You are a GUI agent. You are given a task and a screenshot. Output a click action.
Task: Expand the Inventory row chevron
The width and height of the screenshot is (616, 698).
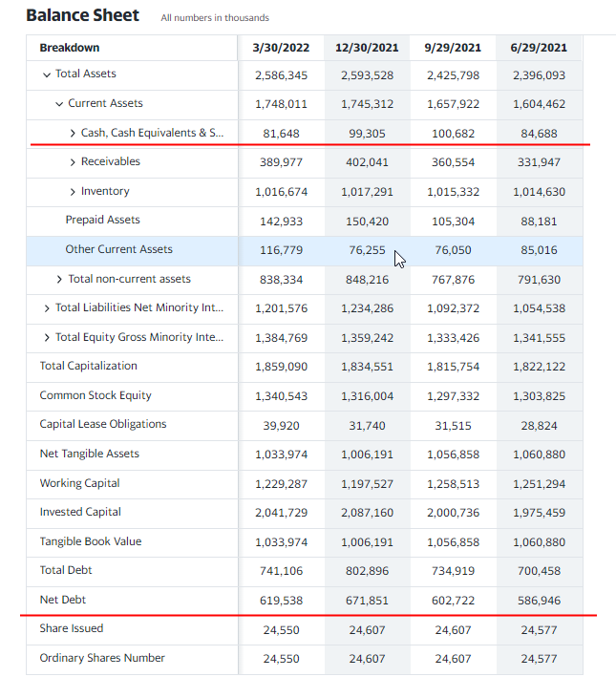(73, 192)
